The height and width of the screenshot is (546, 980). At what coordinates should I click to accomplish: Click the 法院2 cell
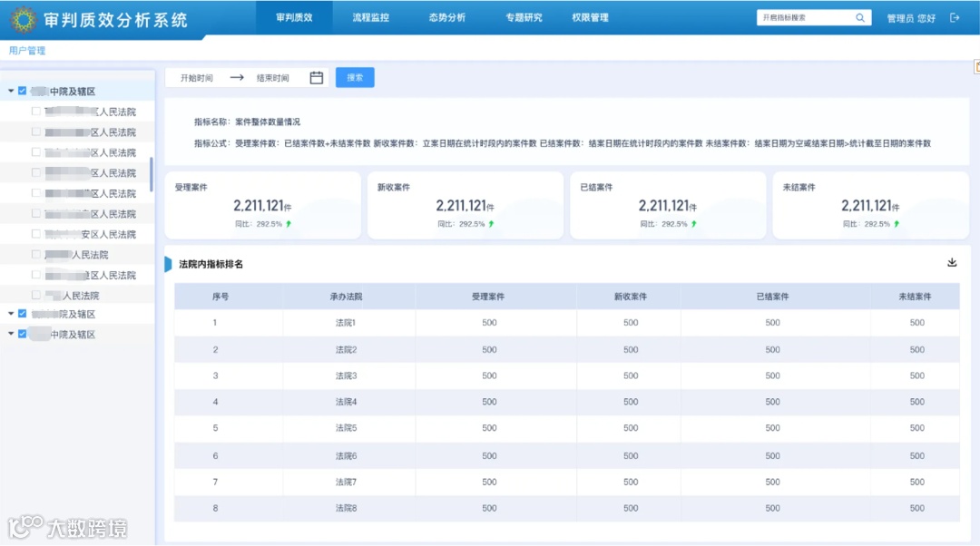[346, 350]
